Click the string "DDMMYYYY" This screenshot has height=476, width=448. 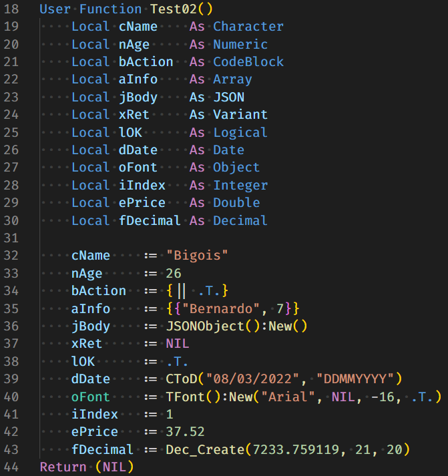pyautogui.click(x=355, y=379)
